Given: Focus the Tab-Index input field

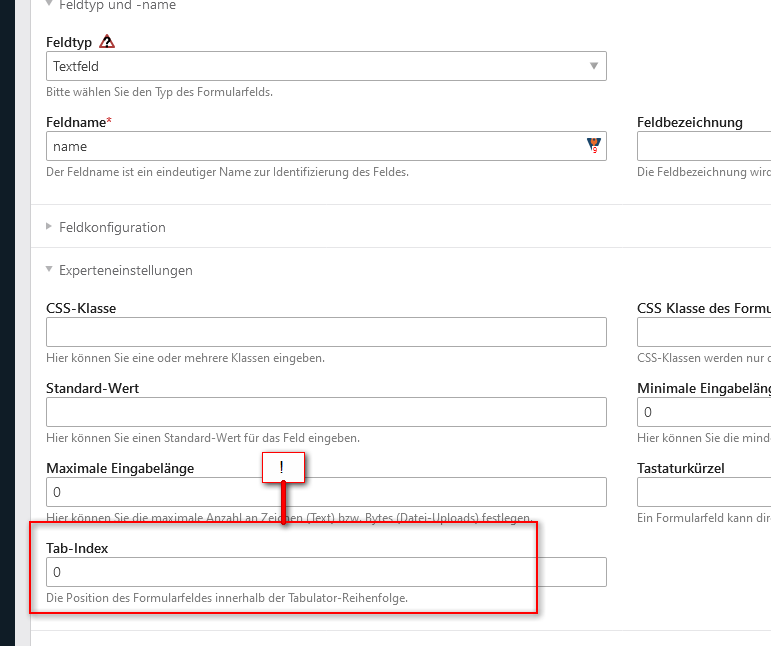Looking at the screenshot, I should pos(326,572).
